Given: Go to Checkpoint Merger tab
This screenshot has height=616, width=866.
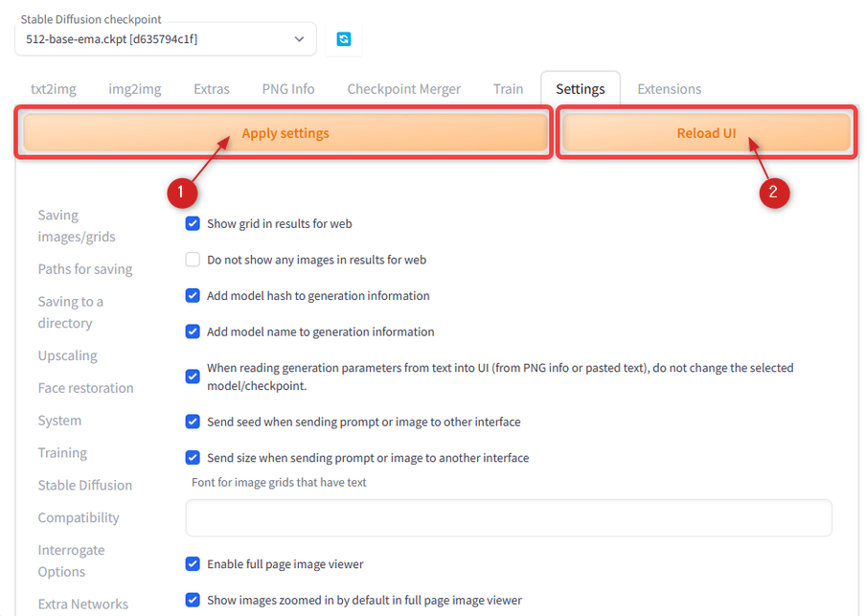Looking at the screenshot, I should (x=403, y=89).
